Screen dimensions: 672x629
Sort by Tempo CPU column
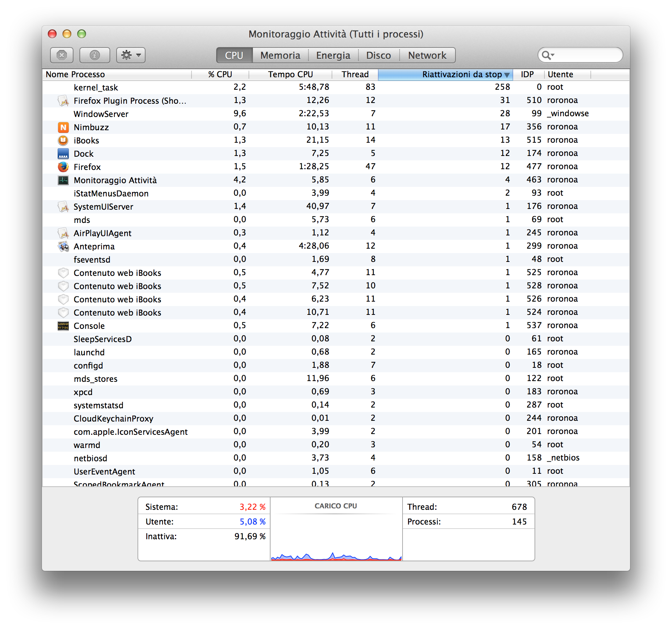pos(290,74)
